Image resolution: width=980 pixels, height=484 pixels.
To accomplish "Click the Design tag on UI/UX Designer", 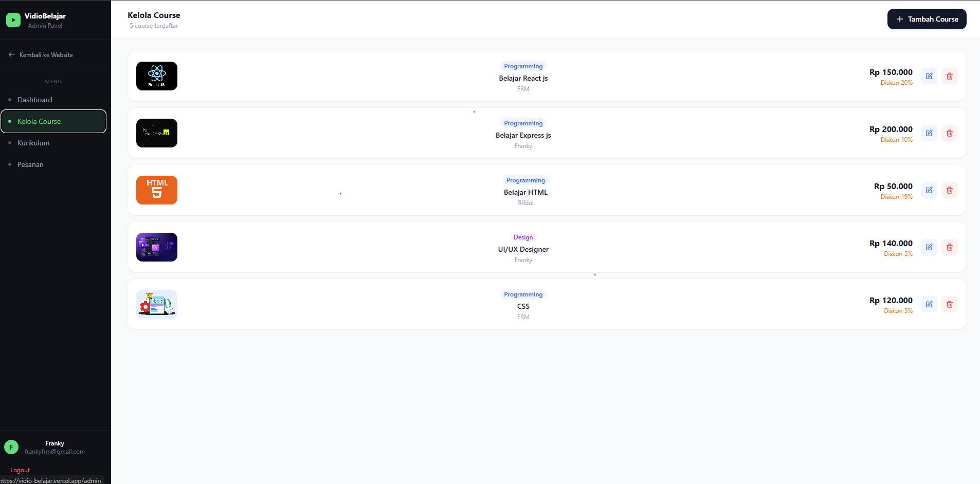I will pyautogui.click(x=523, y=237).
